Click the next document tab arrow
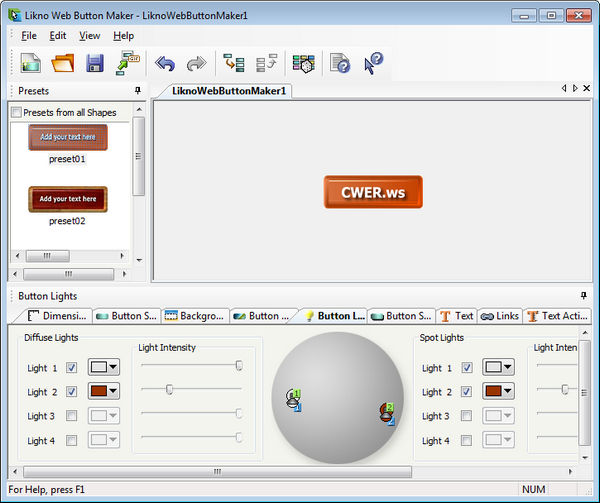Screen dimensions: 600x503 [575, 88]
